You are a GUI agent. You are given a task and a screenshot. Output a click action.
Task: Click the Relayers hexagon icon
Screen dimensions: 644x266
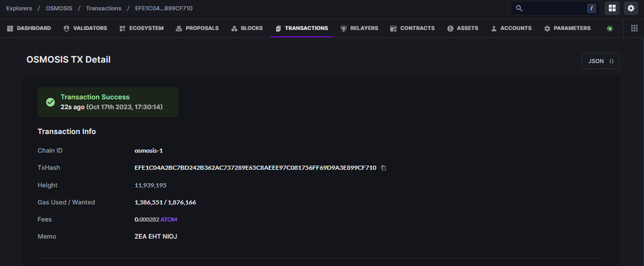click(343, 28)
